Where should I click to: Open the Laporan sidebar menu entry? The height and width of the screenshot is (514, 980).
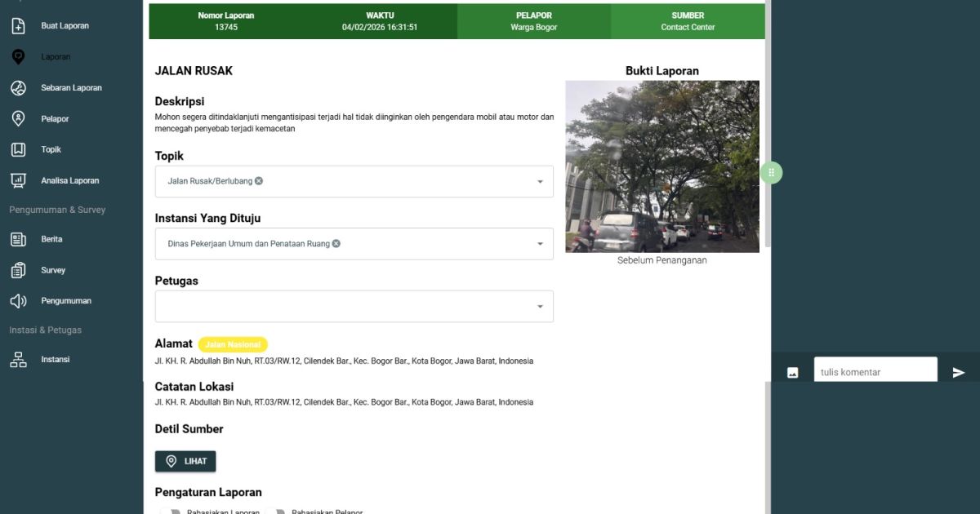click(x=18, y=56)
